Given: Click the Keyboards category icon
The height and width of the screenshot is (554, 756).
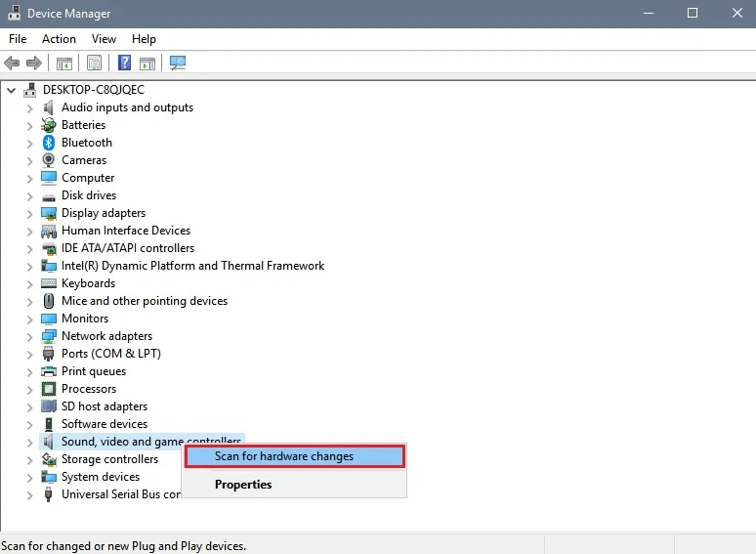Looking at the screenshot, I should coord(49,283).
